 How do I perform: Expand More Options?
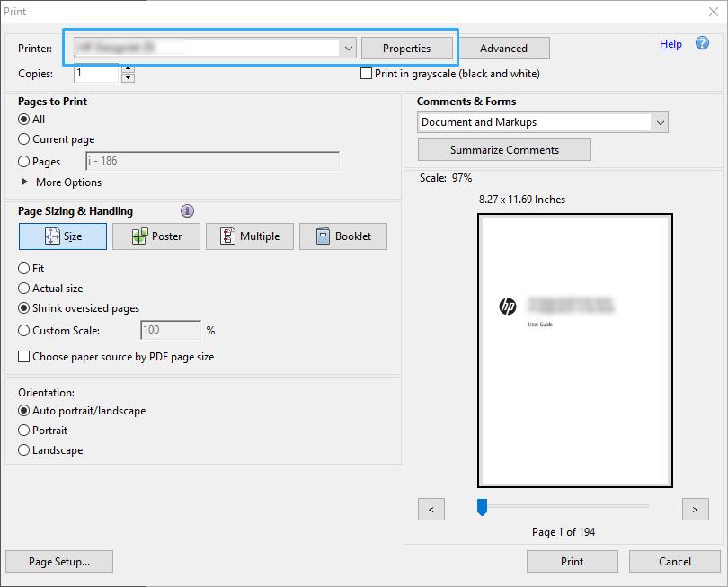(62, 182)
